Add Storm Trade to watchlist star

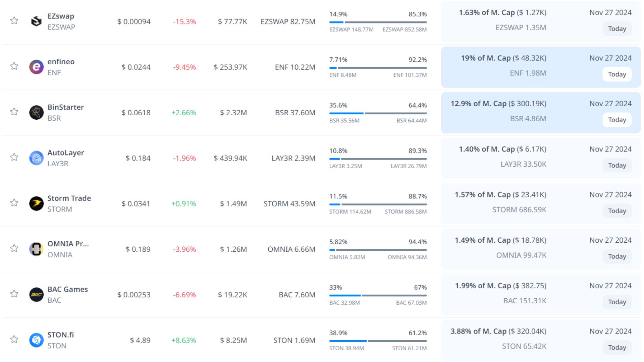pyautogui.click(x=14, y=203)
